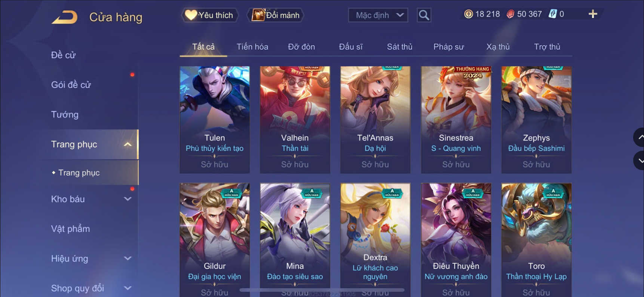Switch to the Sát thủ tab

[399, 47]
